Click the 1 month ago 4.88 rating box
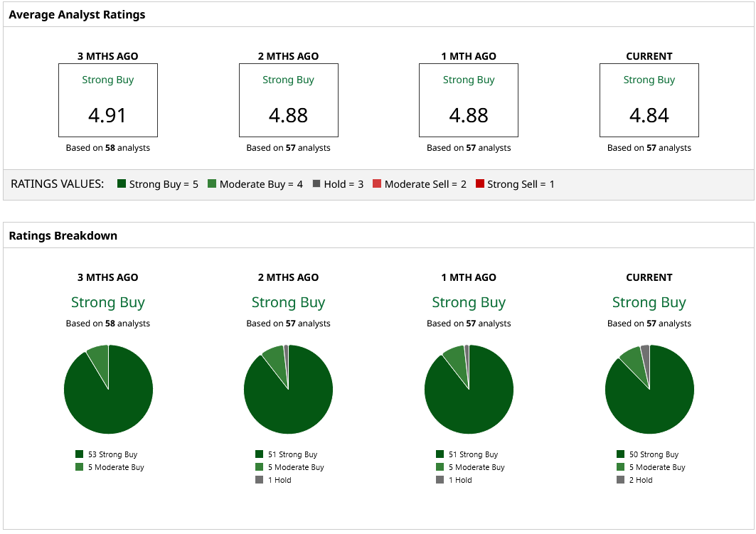 [x=469, y=100]
